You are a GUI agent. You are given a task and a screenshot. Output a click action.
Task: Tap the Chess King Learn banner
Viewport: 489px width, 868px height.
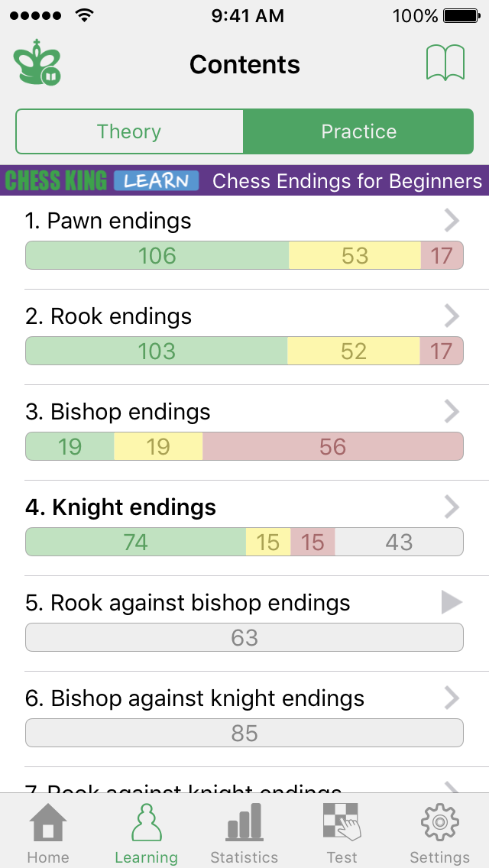[244, 181]
